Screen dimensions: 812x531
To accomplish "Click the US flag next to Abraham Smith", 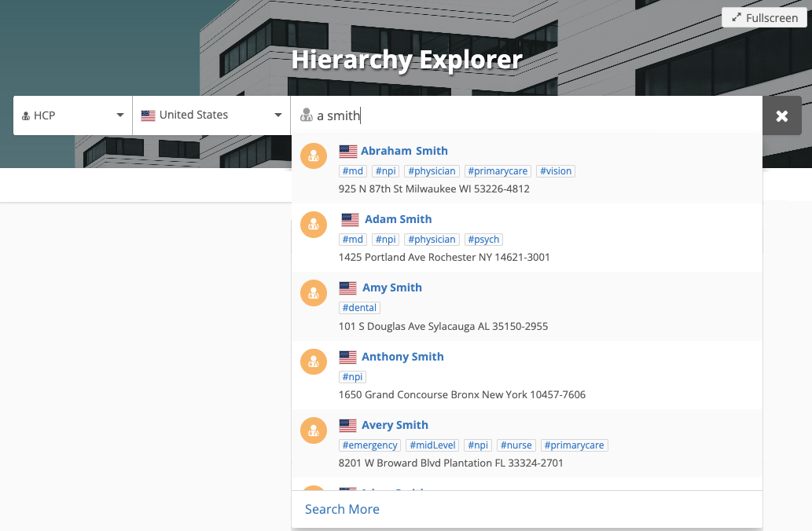I will click(348, 151).
